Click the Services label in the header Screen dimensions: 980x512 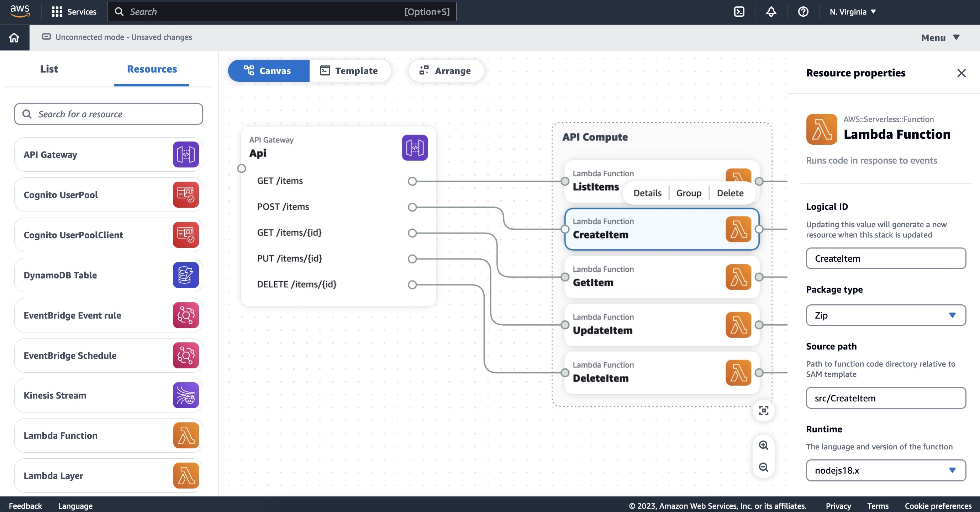click(x=82, y=12)
